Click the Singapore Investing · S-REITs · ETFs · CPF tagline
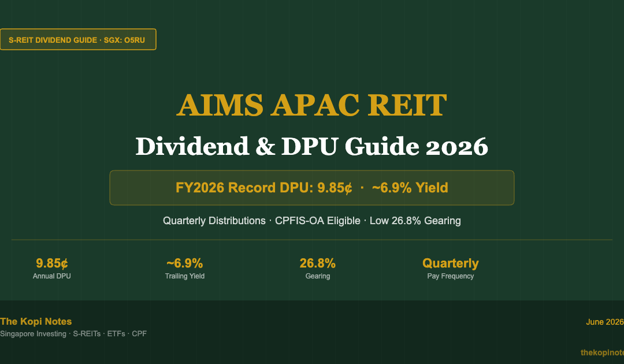624x364 pixels. pyautogui.click(x=73, y=334)
